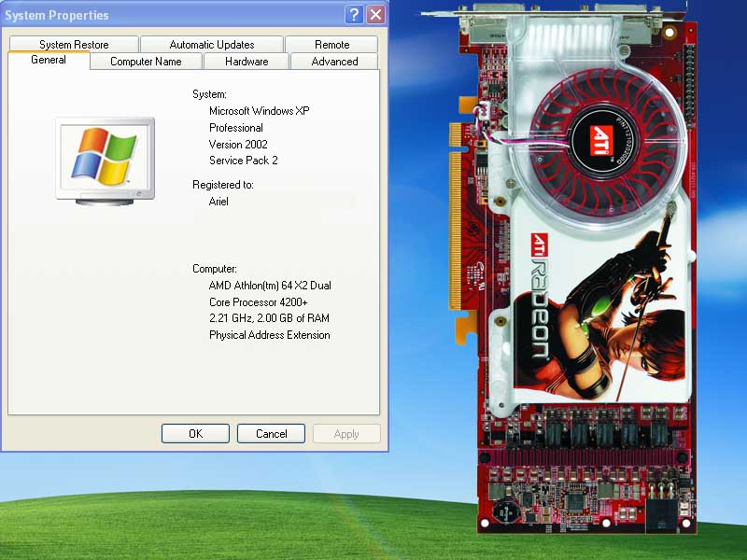This screenshot has height=560, width=747.
Task: Click the Windows XP logo monitor image
Action: tap(106, 161)
